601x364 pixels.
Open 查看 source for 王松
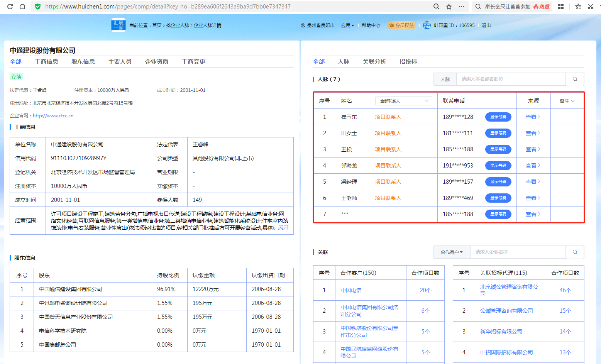pos(533,149)
